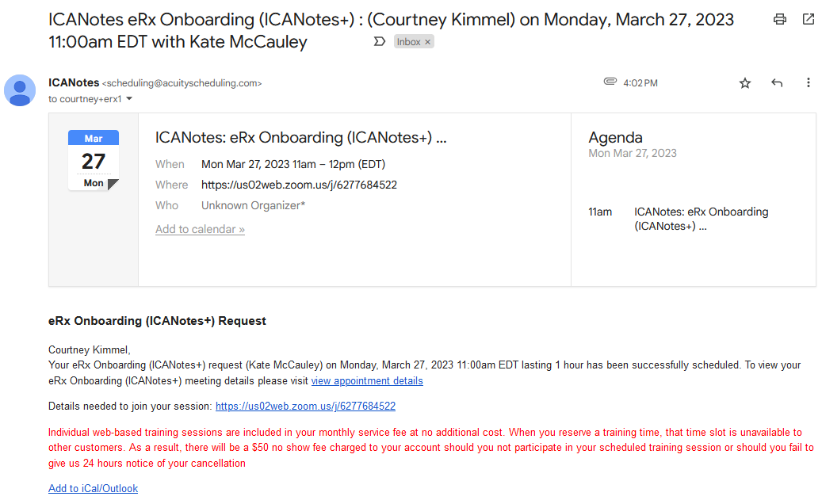The height and width of the screenshot is (504, 822).
Task: Click the Mar 27 calendar date icon
Action: [94, 161]
